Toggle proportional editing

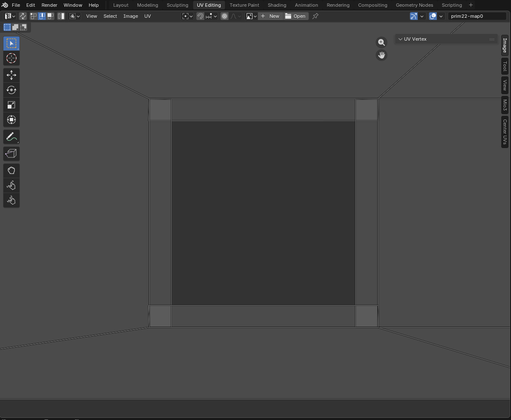(x=225, y=16)
